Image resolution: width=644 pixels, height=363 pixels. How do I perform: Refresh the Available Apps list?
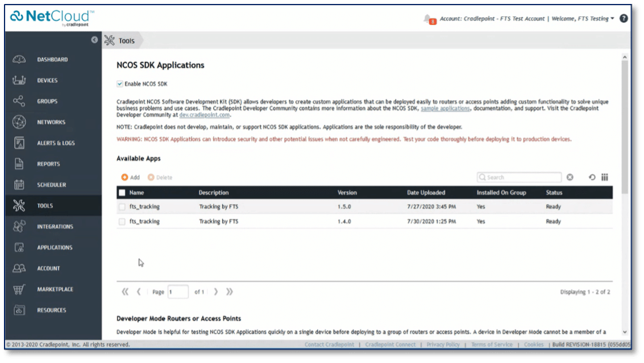coord(591,177)
